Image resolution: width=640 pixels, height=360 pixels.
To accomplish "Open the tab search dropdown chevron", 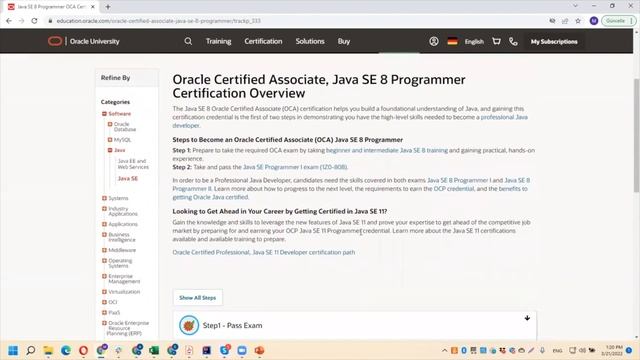I will (x=575, y=6).
